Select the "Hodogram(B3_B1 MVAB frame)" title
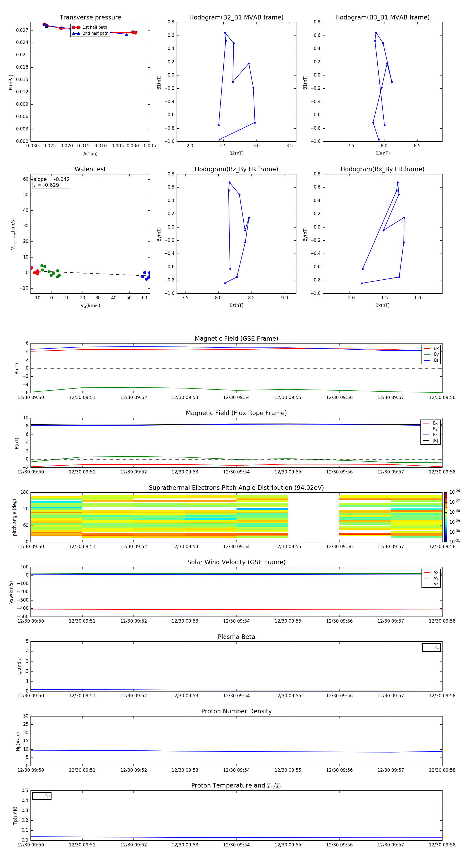The image size is (473, 868). [x=382, y=18]
